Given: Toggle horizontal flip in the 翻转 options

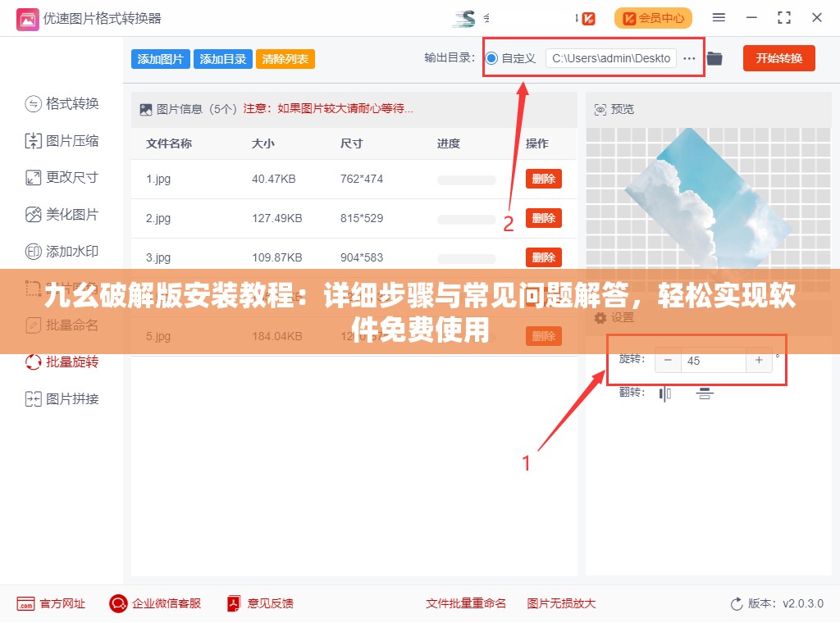Looking at the screenshot, I should (665, 393).
